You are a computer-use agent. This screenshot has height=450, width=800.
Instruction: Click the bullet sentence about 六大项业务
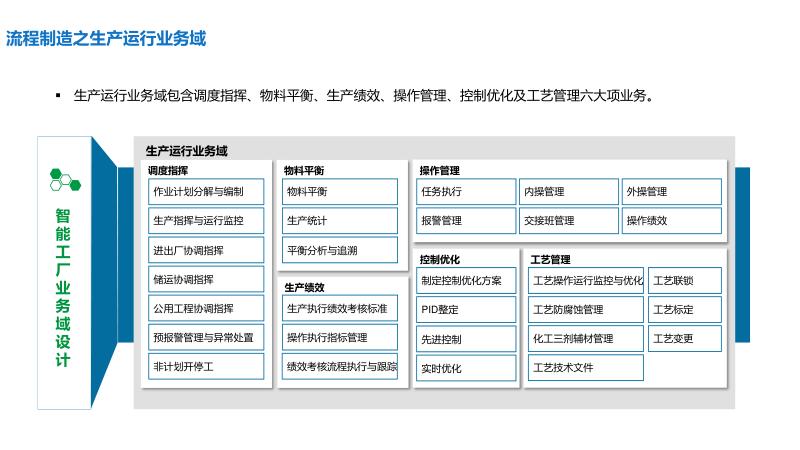[x=364, y=95]
